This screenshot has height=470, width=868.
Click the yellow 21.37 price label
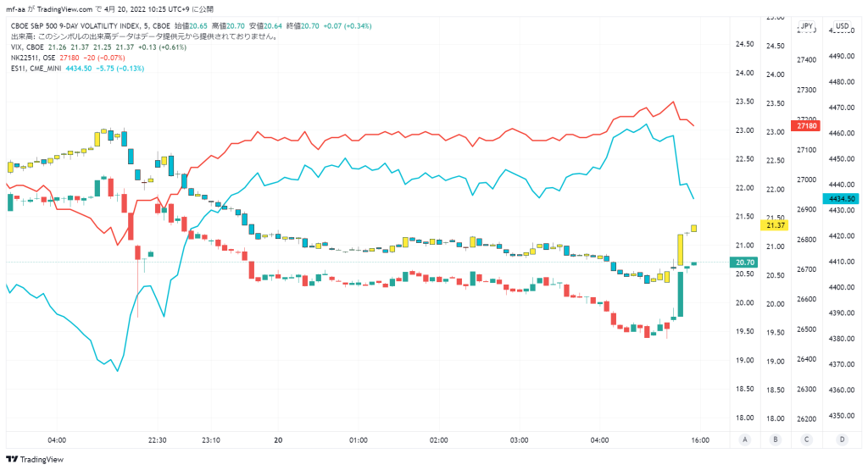coord(775,225)
